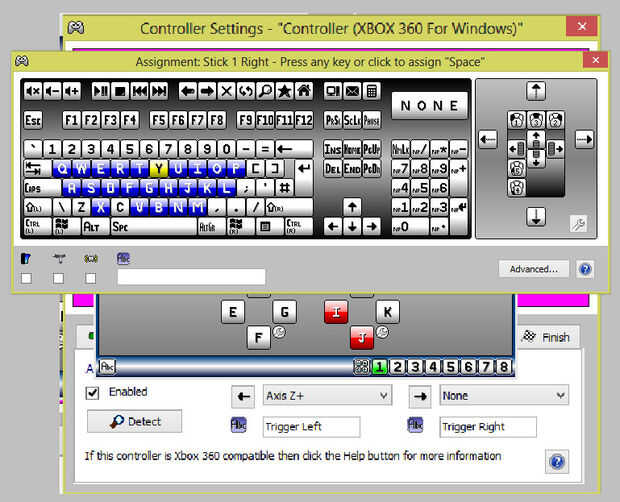
Task: Uncheck the Enabled checkbox
Action: [93, 393]
